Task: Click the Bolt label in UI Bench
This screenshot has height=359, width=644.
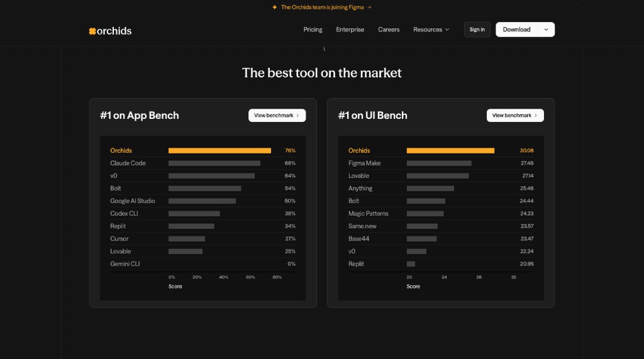Action: (x=353, y=201)
